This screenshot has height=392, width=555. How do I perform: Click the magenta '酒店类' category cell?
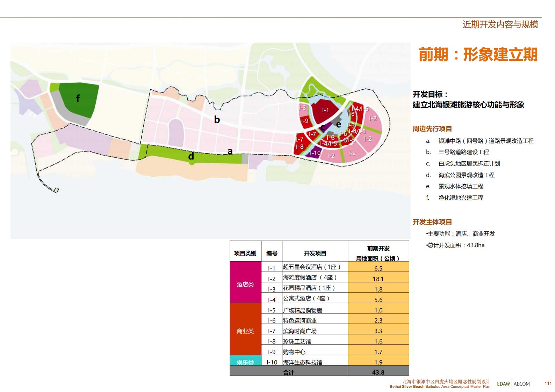point(245,282)
